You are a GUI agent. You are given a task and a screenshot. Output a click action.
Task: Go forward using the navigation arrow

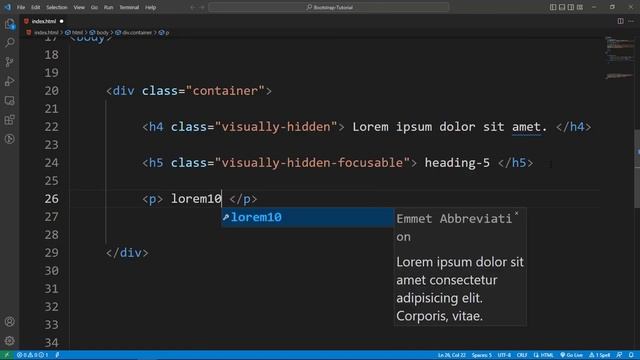(202, 7)
